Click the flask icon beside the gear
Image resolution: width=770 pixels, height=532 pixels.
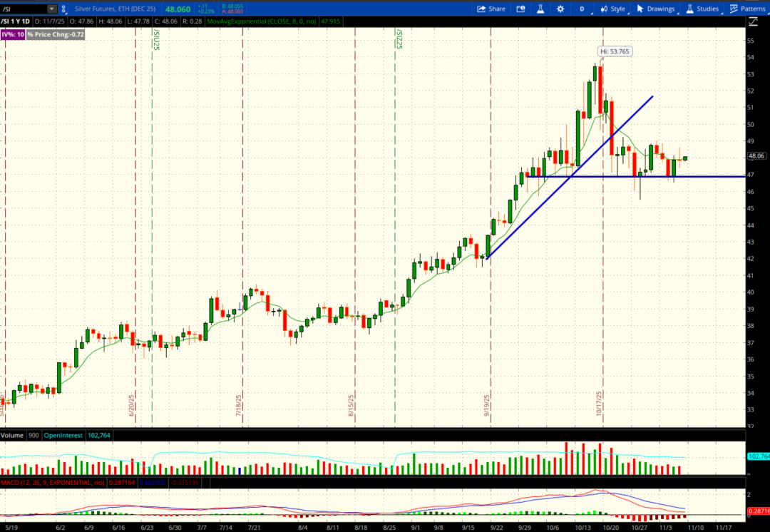pyautogui.click(x=540, y=9)
